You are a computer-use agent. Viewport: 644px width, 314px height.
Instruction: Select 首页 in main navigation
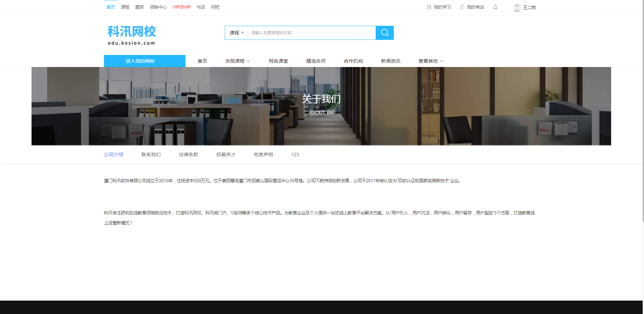point(202,61)
